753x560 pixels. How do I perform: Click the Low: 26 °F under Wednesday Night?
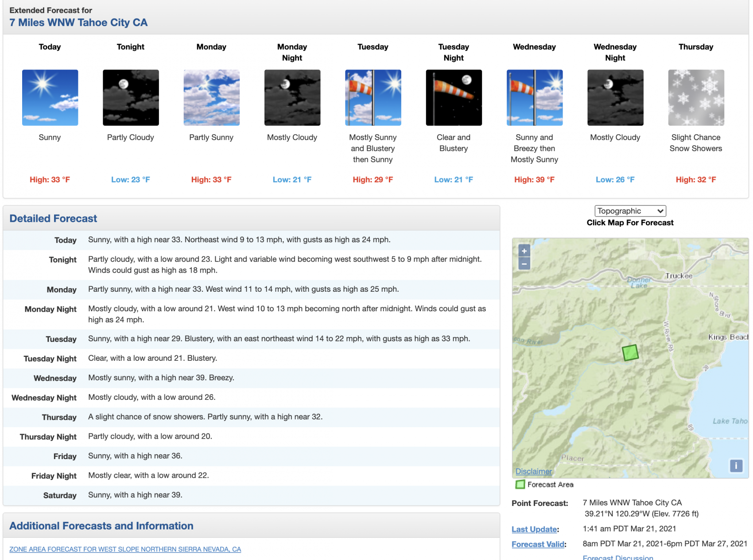(x=615, y=180)
